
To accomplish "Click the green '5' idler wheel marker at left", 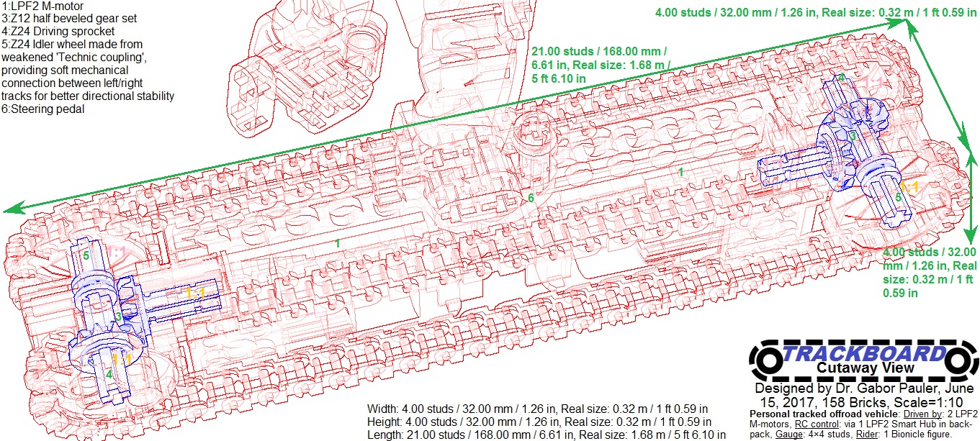I will [x=86, y=255].
